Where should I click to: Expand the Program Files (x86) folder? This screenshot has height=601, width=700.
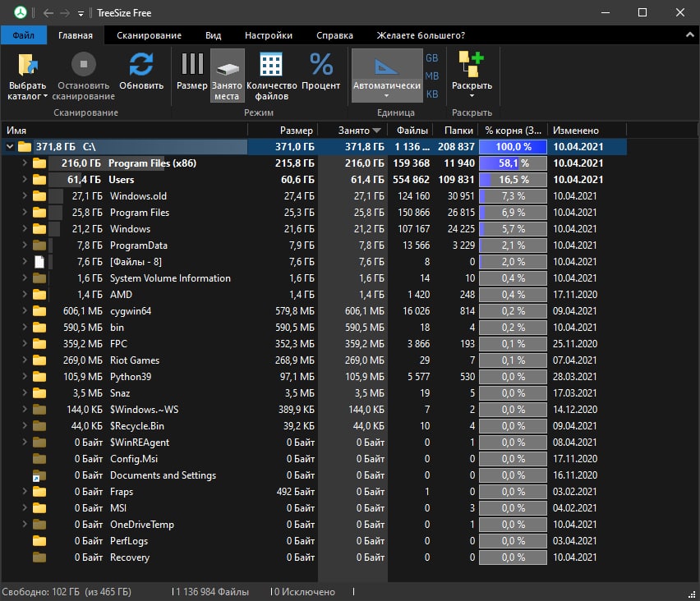25,163
